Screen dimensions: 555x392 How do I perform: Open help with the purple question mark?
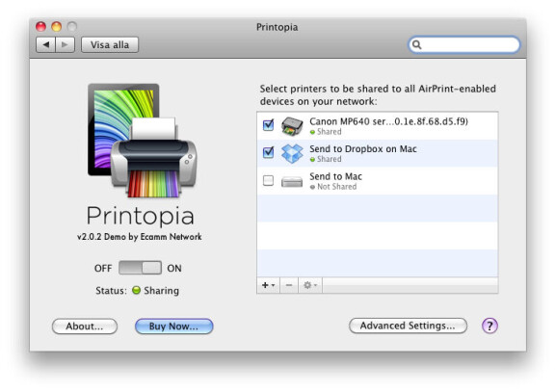pyautogui.click(x=489, y=326)
